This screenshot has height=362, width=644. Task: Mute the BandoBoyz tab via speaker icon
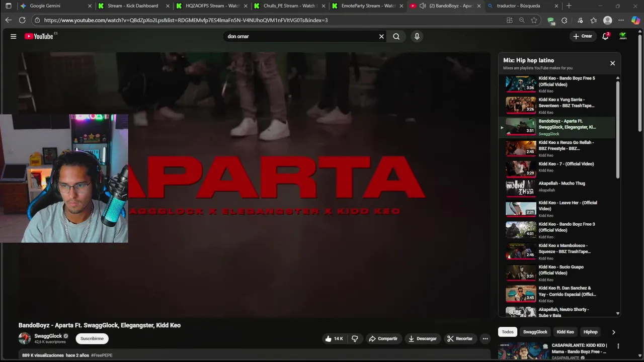(423, 6)
